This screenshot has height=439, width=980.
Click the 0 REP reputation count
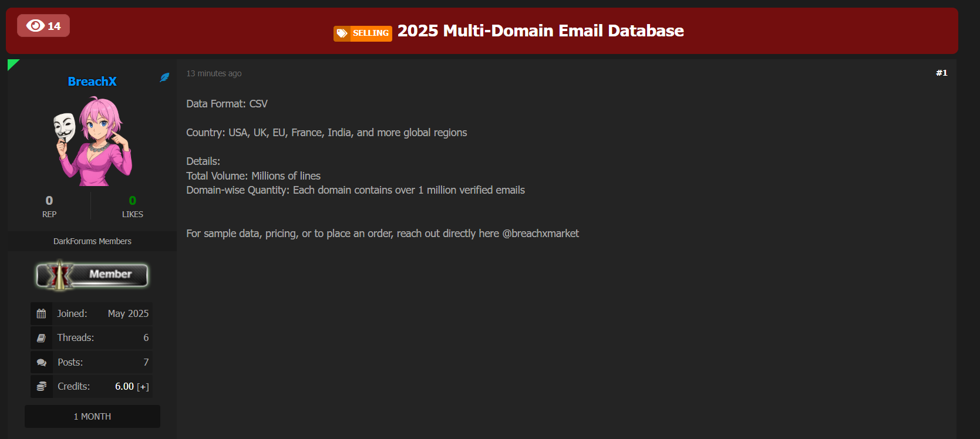49,201
